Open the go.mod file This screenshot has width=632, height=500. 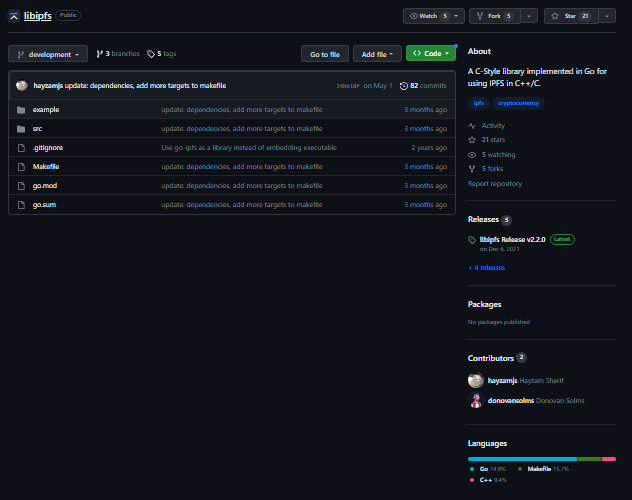pyautogui.click(x=45, y=185)
